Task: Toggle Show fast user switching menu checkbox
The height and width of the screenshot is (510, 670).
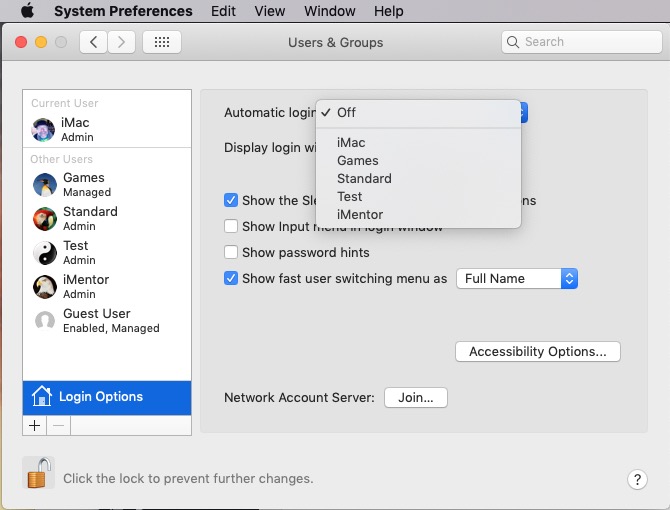Action: [231, 278]
